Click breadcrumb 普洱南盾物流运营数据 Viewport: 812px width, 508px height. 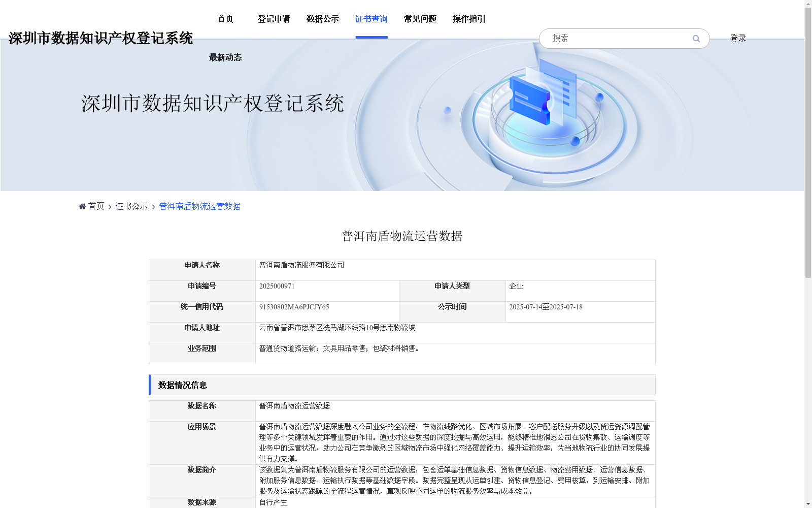(x=200, y=206)
